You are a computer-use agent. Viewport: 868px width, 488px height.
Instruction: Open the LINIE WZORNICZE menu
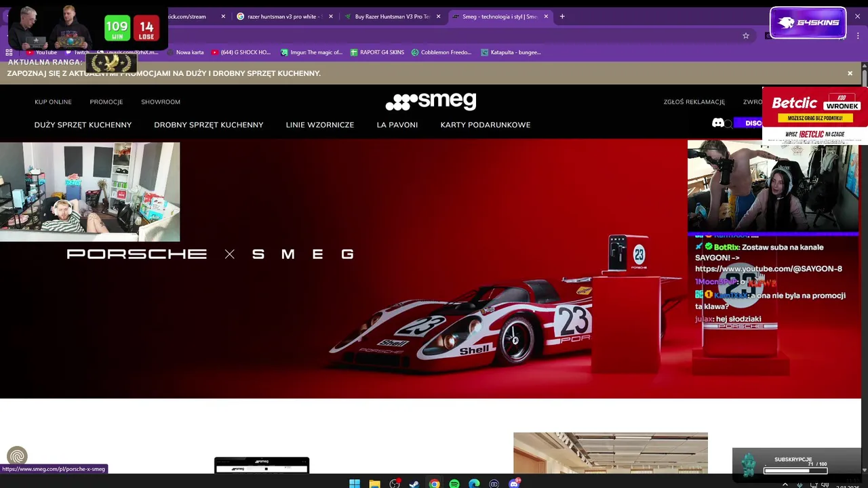tap(320, 125)
